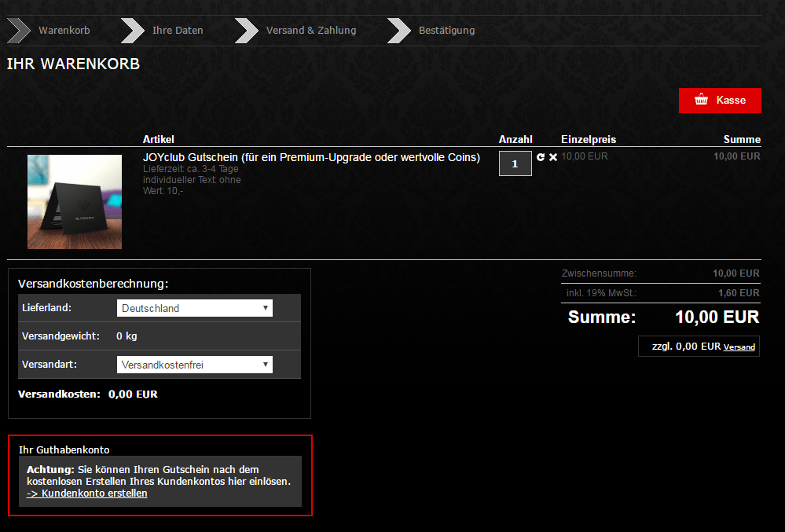Click the Anzahl column header
This screenshot has width=785, height=532.
point(515,139)
